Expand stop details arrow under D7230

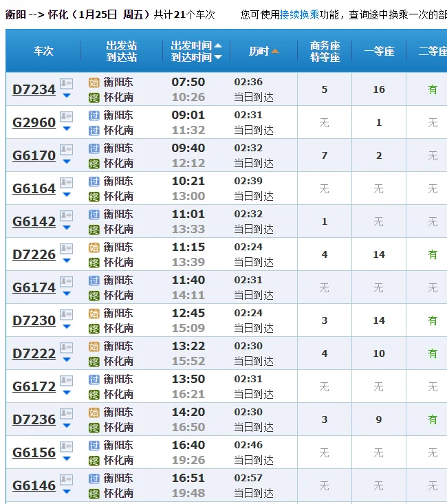(x=67, y=327)
